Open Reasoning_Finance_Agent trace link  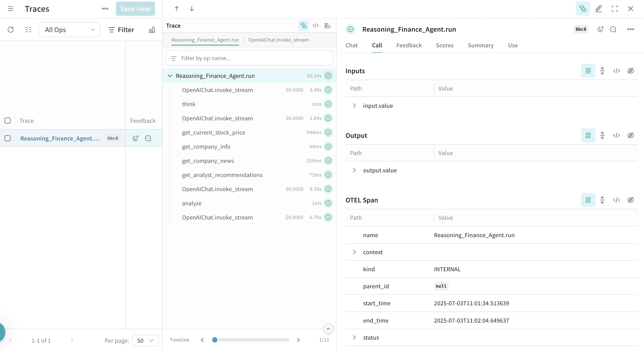60,138
